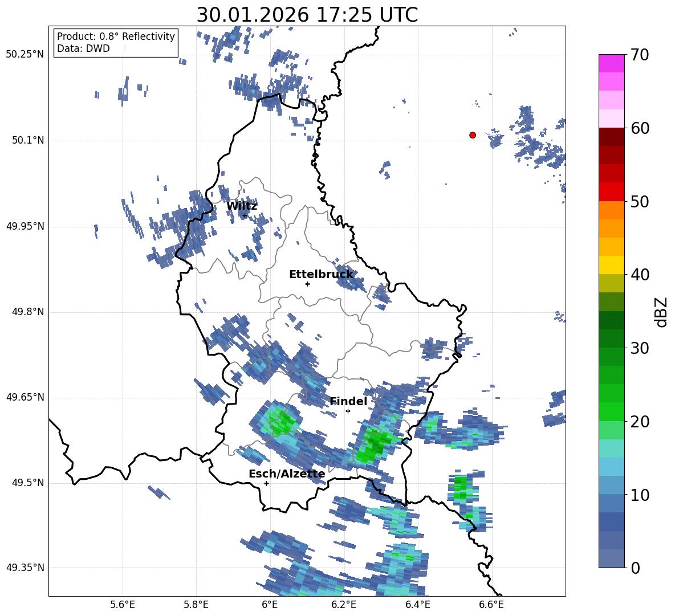This screenshot has width=675, height=616.
Task: Click the Wiltz city label
Action: click(x=242, y=206)
